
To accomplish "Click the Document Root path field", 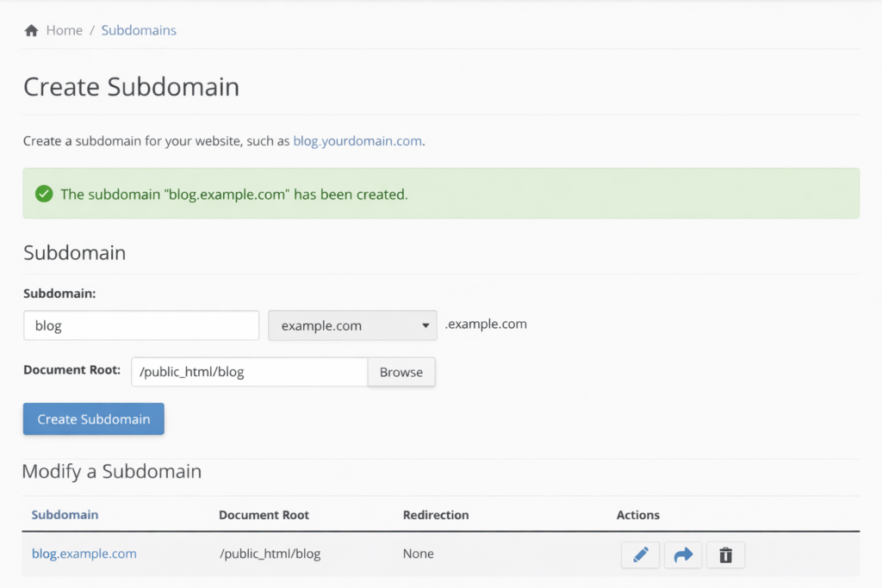I will [249, 372].
